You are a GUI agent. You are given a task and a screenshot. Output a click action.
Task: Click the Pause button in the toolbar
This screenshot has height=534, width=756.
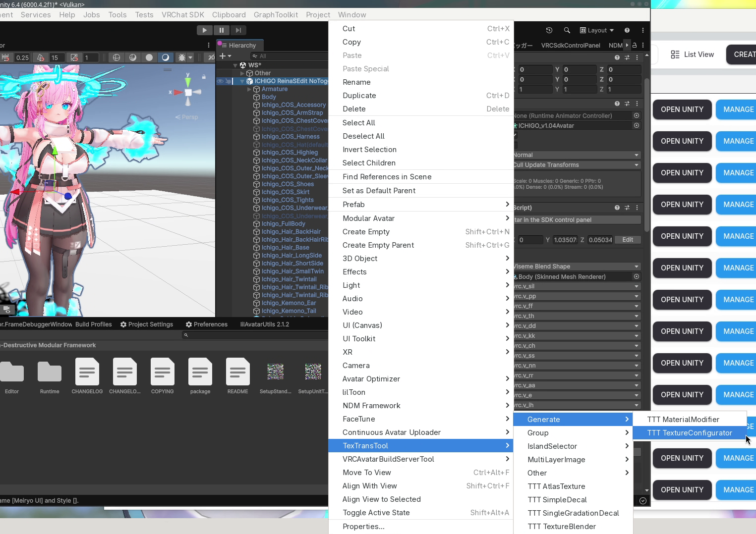221,30
